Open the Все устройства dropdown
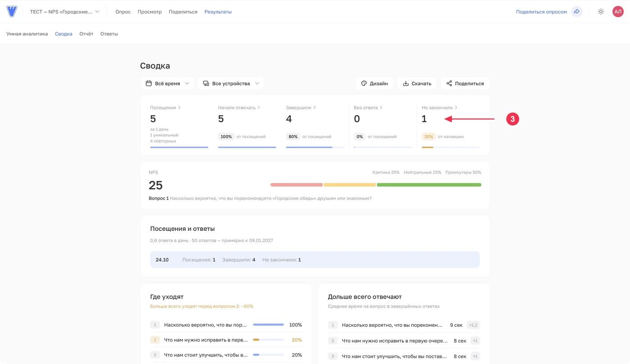This screenshot has height=364, width=630. (x=231, y=83)
